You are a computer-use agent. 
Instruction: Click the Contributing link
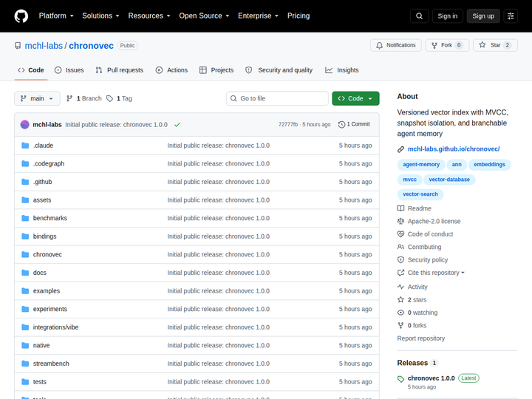coord(424,247)
